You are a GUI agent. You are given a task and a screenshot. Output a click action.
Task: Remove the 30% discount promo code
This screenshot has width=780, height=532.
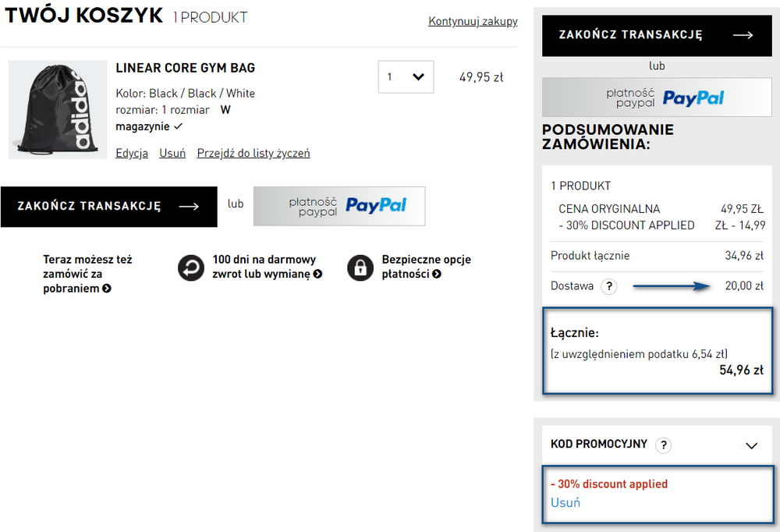pos(565,502)
